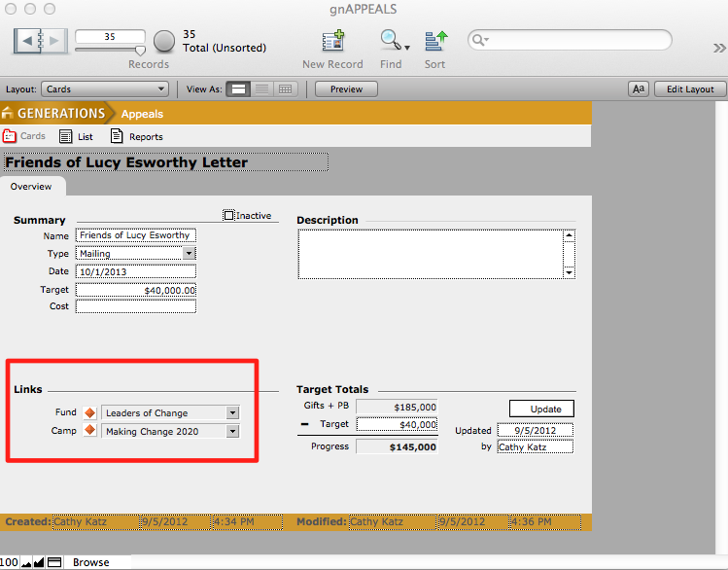Image resolution: width=728 pixels, height=570 pixels.
Task: Toggle the Inactive checkbox
Action: (228, 215)
